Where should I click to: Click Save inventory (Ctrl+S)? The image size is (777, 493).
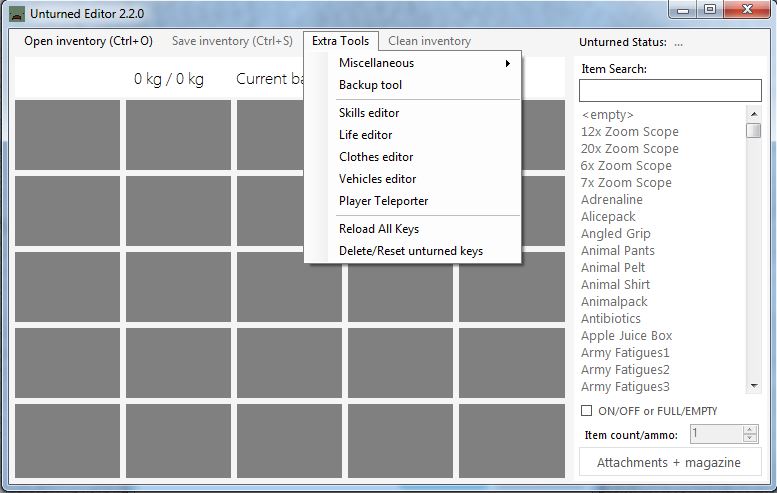click(232, 41)
